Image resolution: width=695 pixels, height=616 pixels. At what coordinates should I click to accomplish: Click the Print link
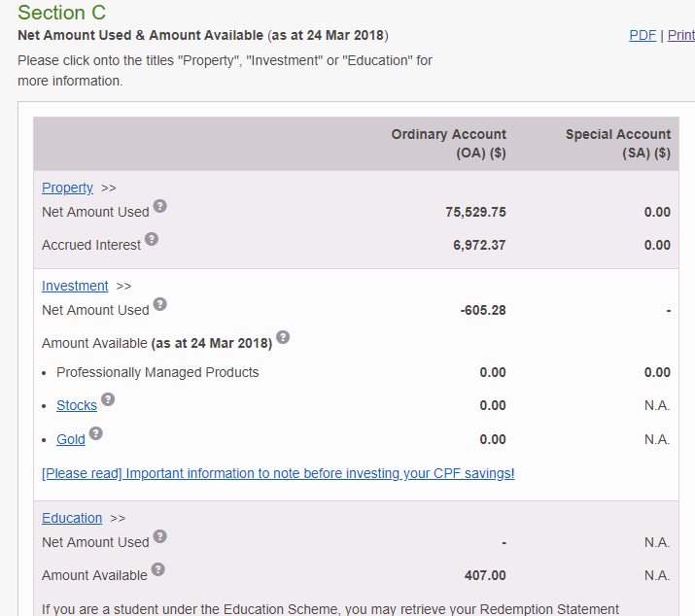click(681, 35)
